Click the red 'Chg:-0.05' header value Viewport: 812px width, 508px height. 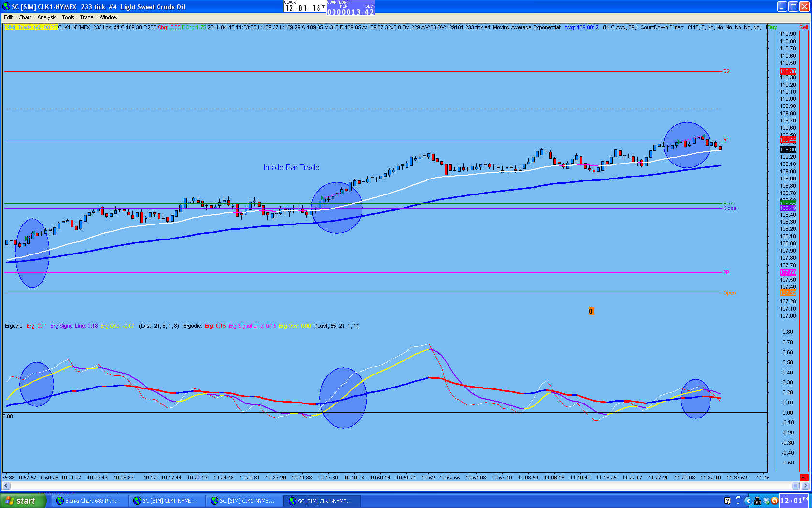(x=169, y=27)
